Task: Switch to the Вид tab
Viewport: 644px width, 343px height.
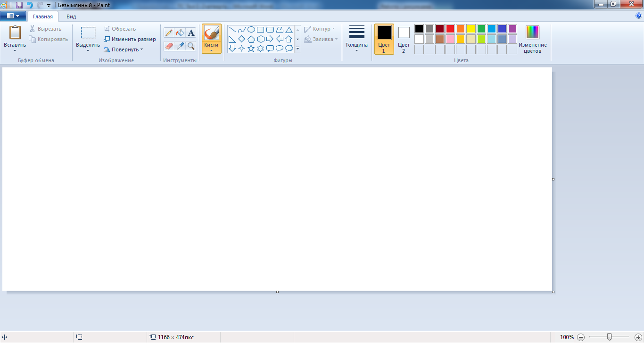Action: pyautogui.click(x=71, y=16)
